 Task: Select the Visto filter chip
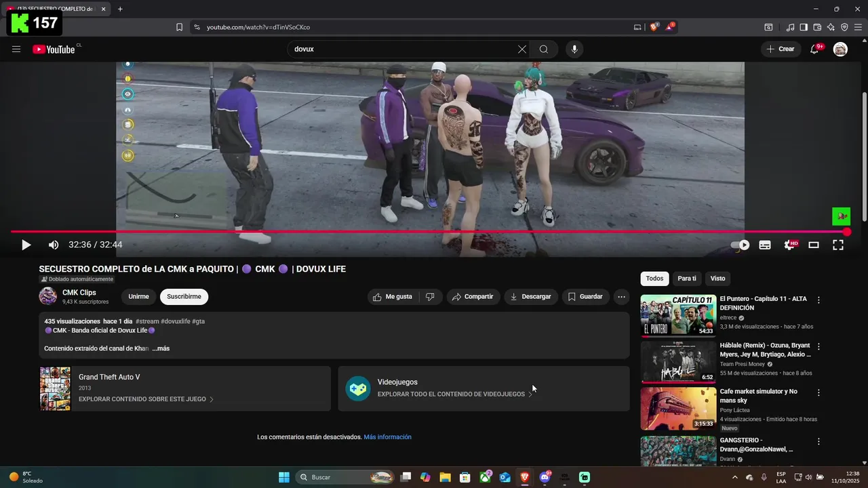718,279
